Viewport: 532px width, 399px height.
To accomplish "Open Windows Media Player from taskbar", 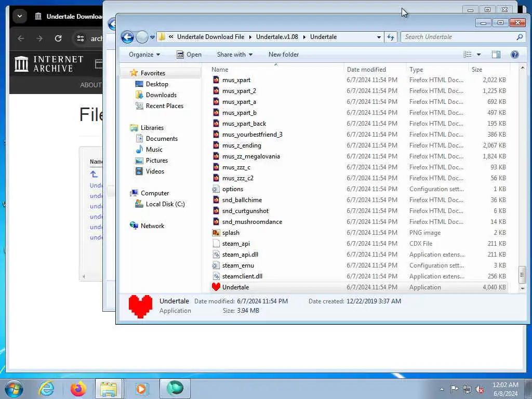I will tap(141, 389).
